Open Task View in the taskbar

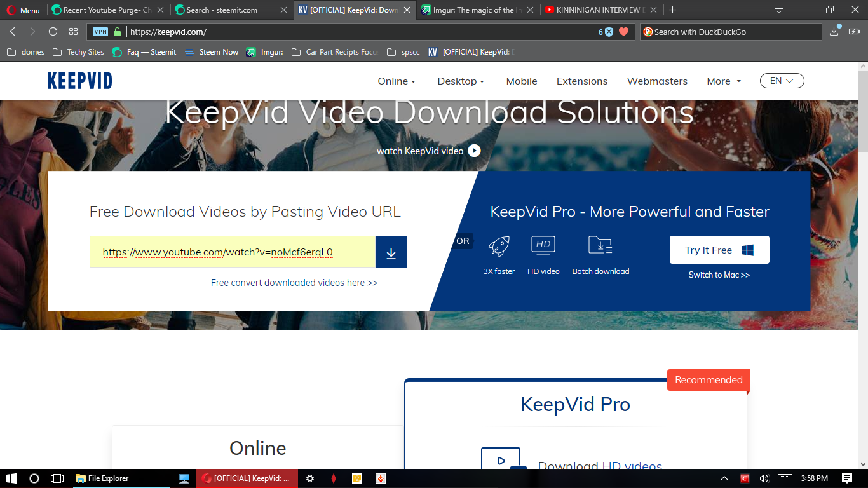coord(57,478)
